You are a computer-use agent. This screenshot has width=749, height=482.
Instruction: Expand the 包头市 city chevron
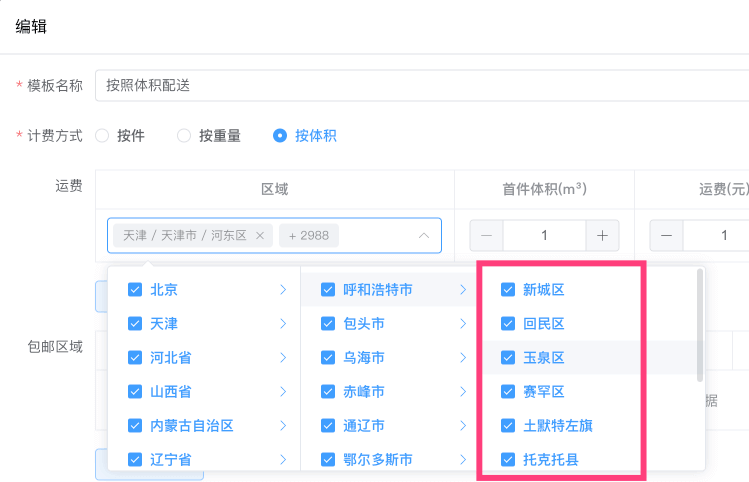tap(463, 324)
